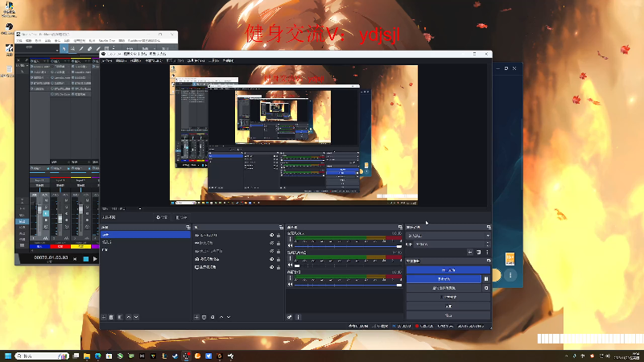Move source up using the Sources panel up arrow
This screenshot has height=362, width=644.
(221, 317)
